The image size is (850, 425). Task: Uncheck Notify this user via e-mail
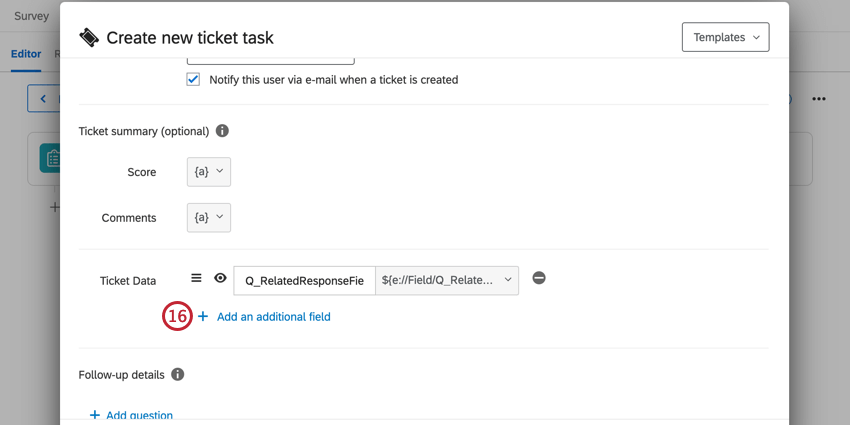193,79
